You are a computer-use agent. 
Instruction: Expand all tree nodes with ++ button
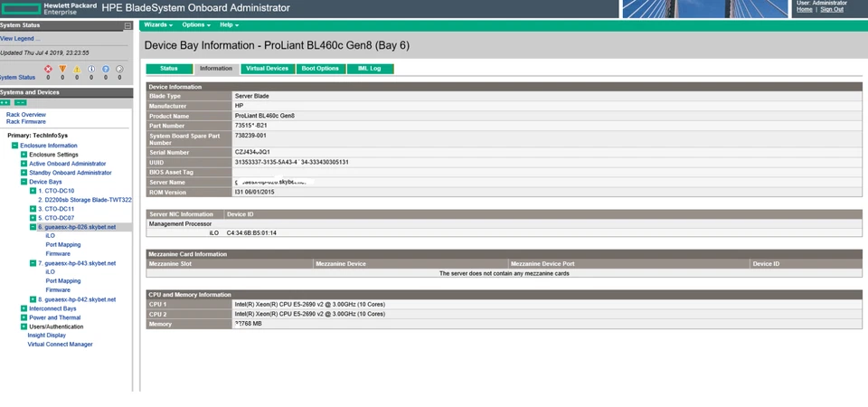[x=5, y=102]
